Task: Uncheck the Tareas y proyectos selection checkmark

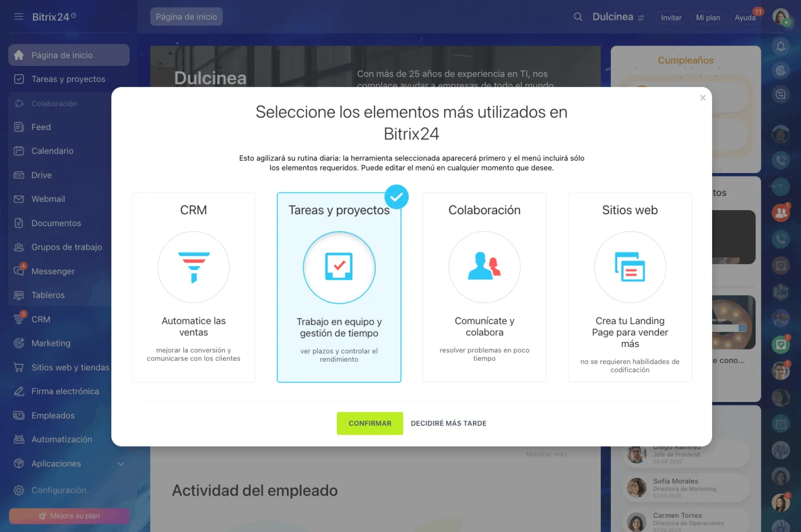Action: pyautogui.click(x=396, y=197)
